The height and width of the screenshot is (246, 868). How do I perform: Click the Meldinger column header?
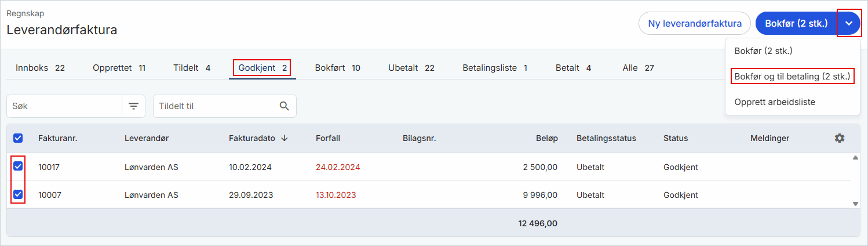(x=769, y=138)
